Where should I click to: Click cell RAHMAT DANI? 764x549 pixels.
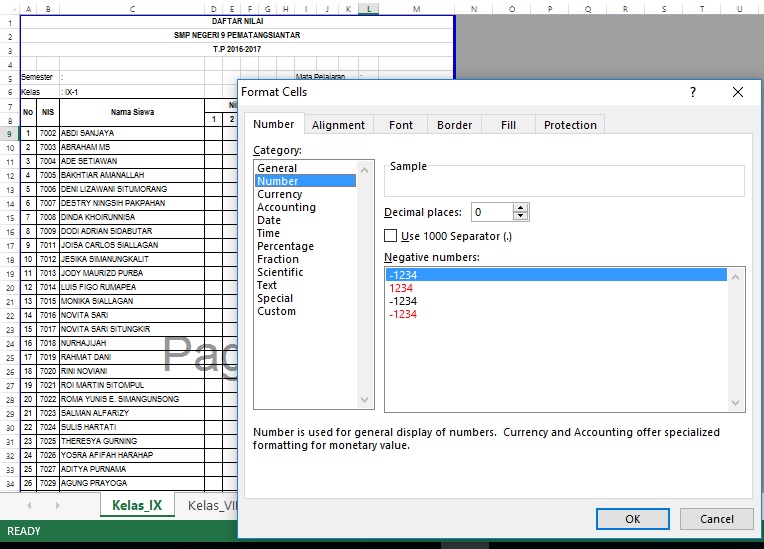point(132,357)
